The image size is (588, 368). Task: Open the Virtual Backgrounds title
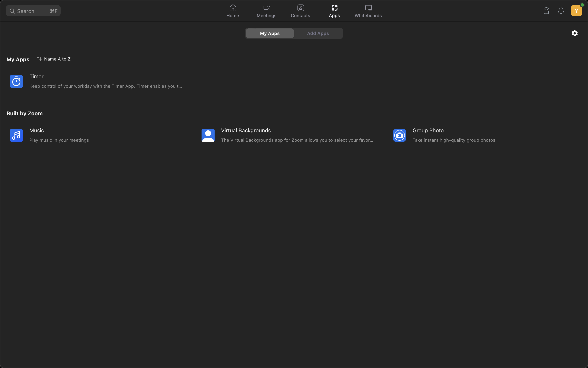[x=246, y=130]
